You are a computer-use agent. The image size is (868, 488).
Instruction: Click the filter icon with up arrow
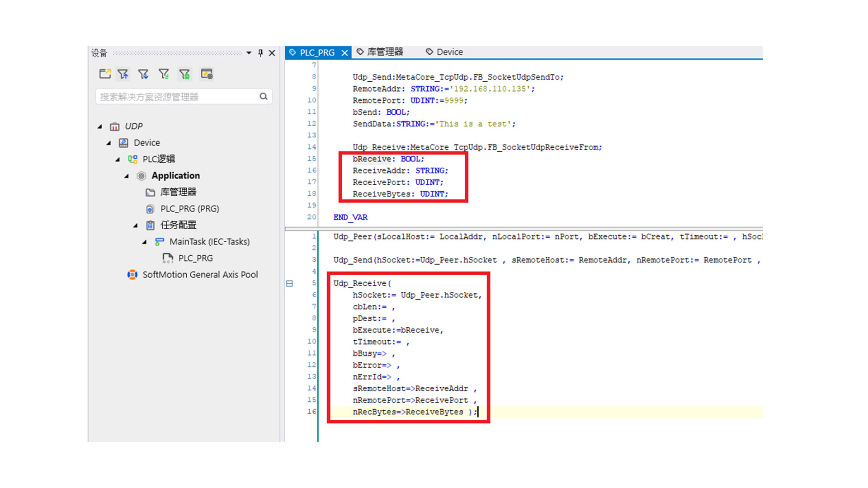click(x=123, y=74)
